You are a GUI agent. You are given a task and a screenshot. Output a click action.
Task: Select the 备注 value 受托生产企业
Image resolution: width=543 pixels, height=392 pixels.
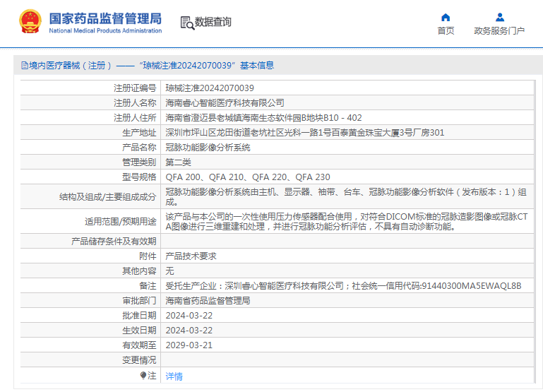(x=343, y=286)
